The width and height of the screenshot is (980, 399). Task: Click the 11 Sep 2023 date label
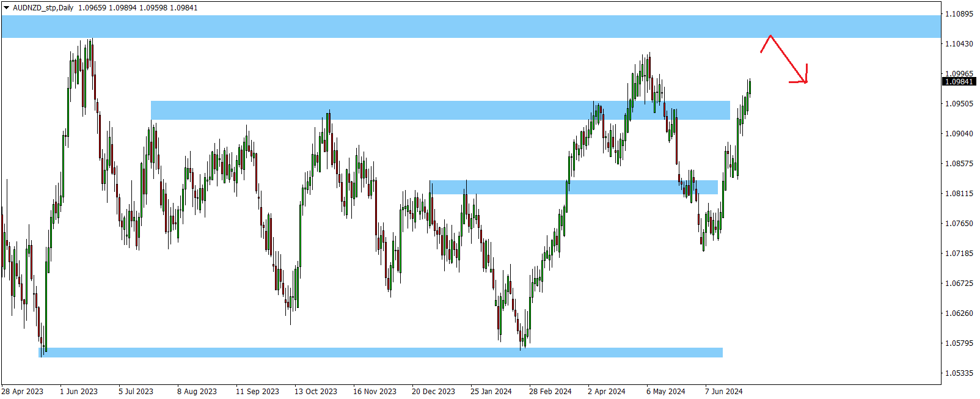(x=258, y=392)
